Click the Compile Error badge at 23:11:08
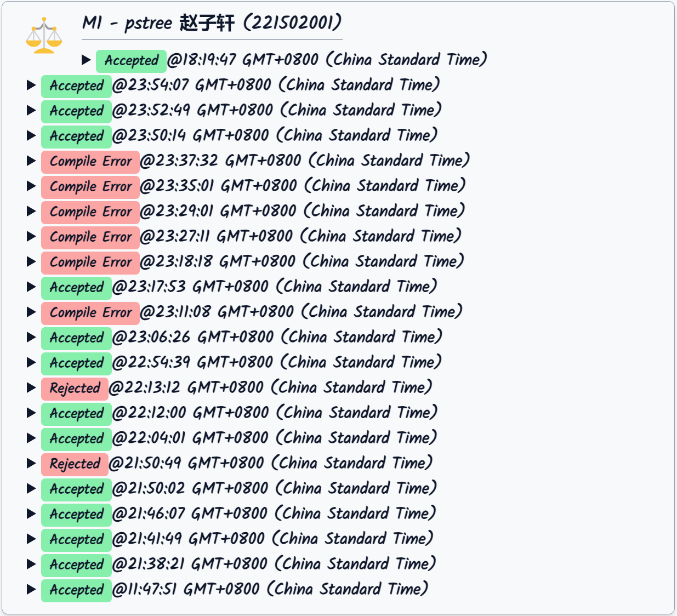The height and width of the screenshot is (616, 677). point(90,312)
